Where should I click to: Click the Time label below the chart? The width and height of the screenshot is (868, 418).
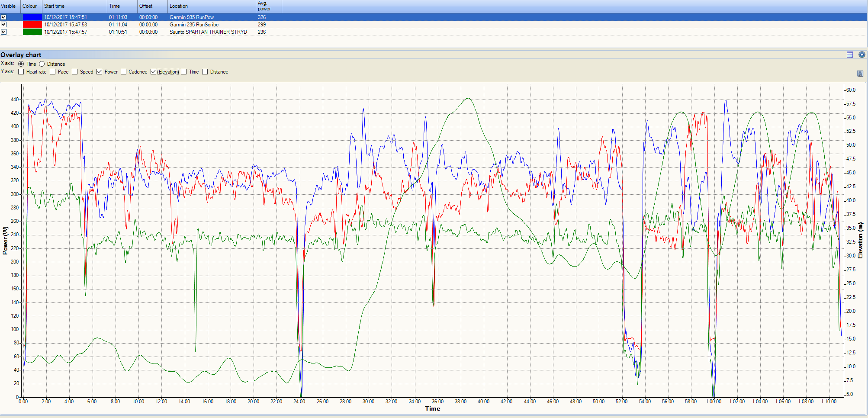tap(433, 408)
